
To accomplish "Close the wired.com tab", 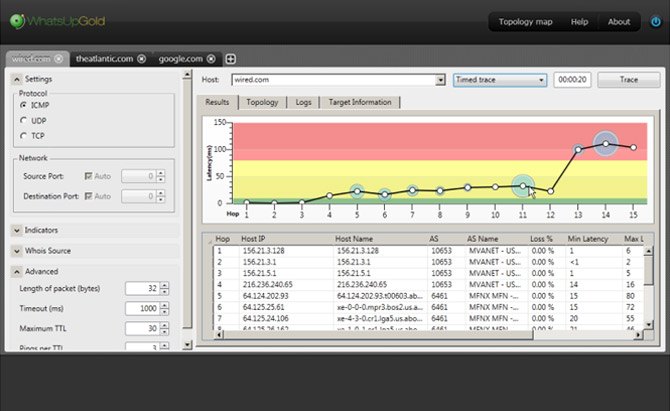I will pos(59,59).
